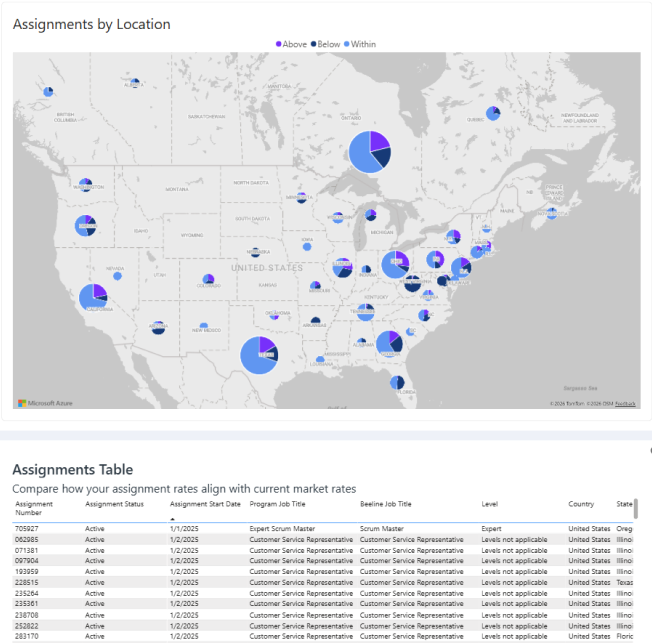Open the Feedback link on the map
The width and height of the screenshot is (652, 643).
(625, 403)
